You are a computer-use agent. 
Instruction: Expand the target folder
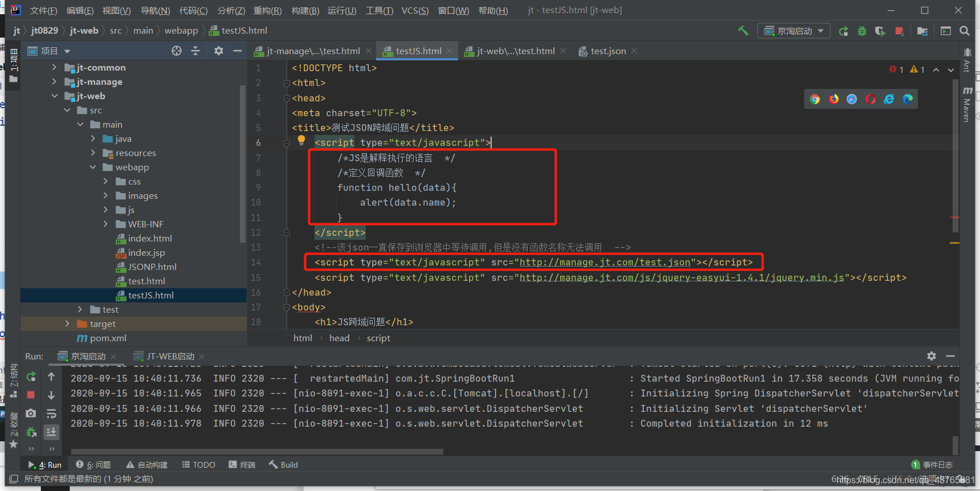click(x=67, y=324)
